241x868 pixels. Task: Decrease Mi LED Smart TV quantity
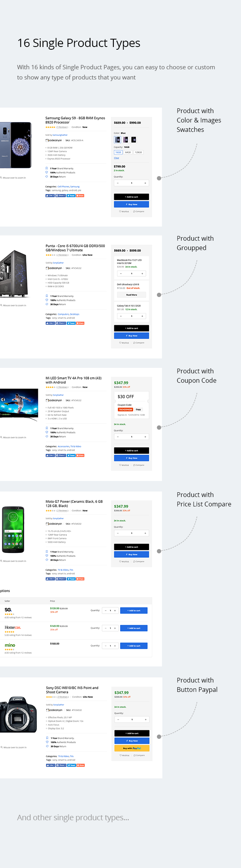point(118,437)
